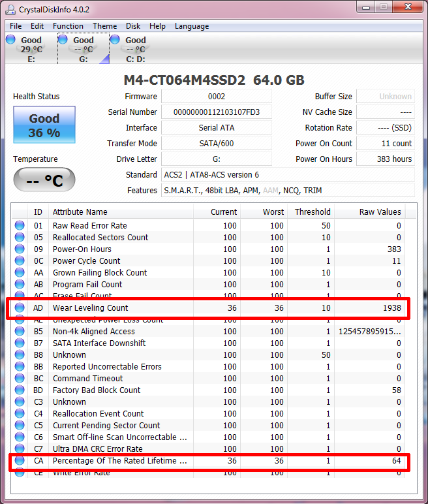Select the M4-CT064M4SSD2 64.0 GB model title
This screenshot has height=504, width=428.
click(x=214, y=80)
